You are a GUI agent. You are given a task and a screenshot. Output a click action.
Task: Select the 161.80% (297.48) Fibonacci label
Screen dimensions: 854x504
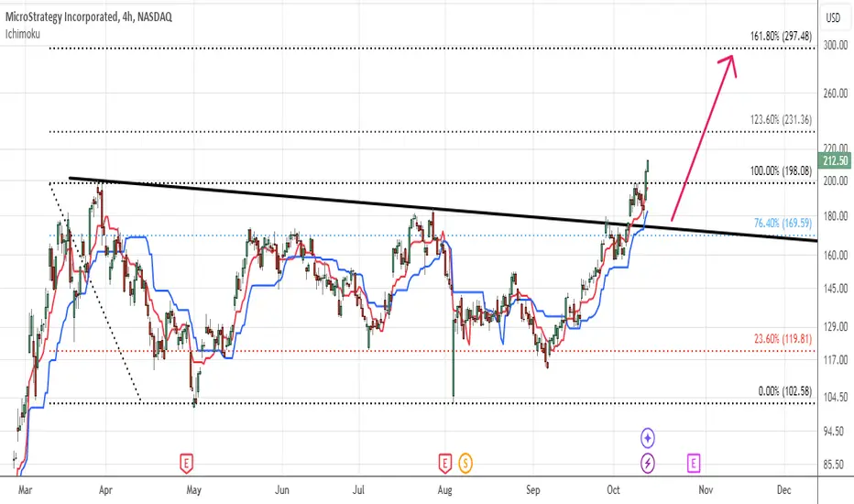(x=781, y=36)
